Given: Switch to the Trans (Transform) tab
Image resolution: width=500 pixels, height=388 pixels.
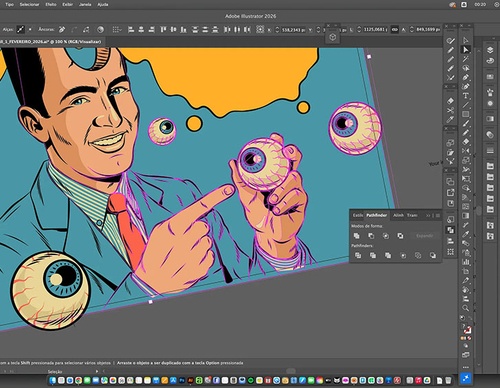Looking at the screenshot, I should coord(412,215).
